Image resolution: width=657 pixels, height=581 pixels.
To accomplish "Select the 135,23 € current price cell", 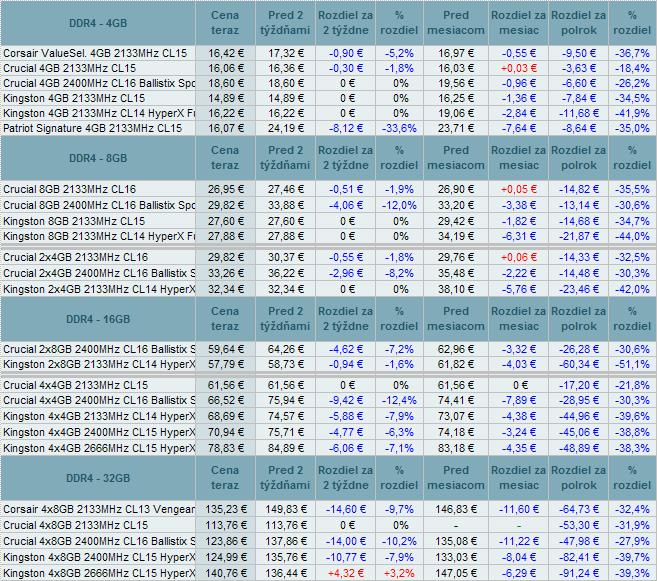I will pyautogui.click(x=225, y=509).
